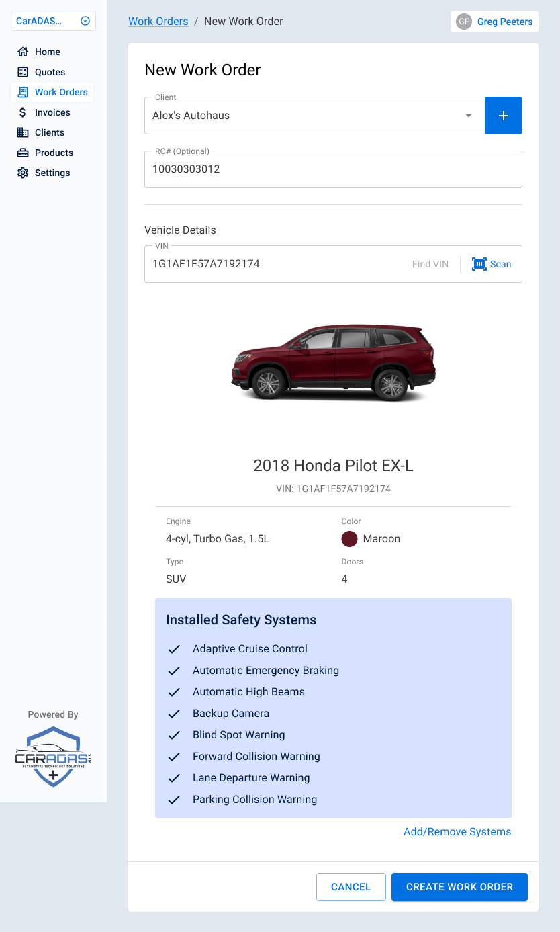
Task: Click the Products briefcase icon
Action: click(x=23, y=153)
